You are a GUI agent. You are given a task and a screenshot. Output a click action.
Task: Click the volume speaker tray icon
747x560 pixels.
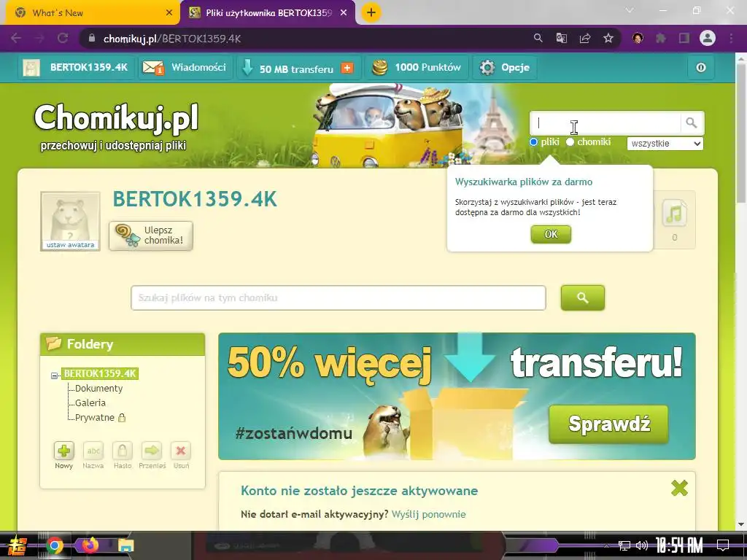(x=642, y=545)
